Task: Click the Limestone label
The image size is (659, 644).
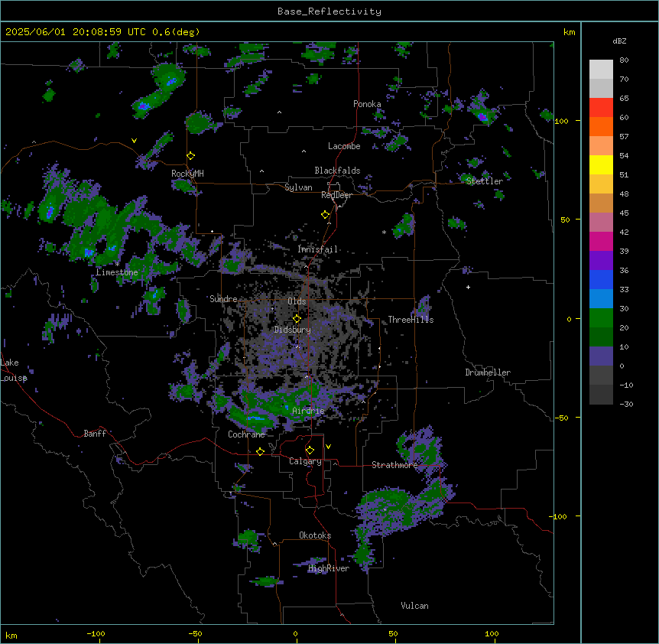Action: [117, 272]
